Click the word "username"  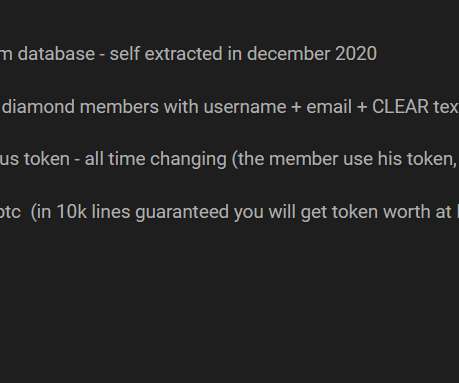[245, 107]
